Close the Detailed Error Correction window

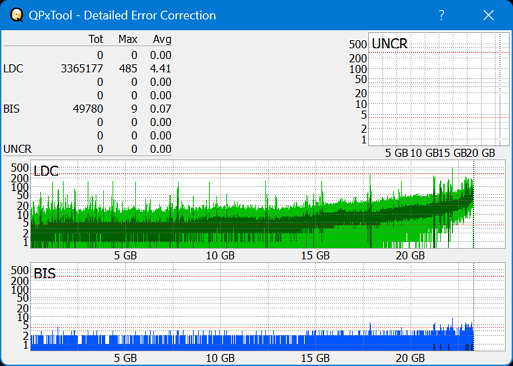point(488,15)
